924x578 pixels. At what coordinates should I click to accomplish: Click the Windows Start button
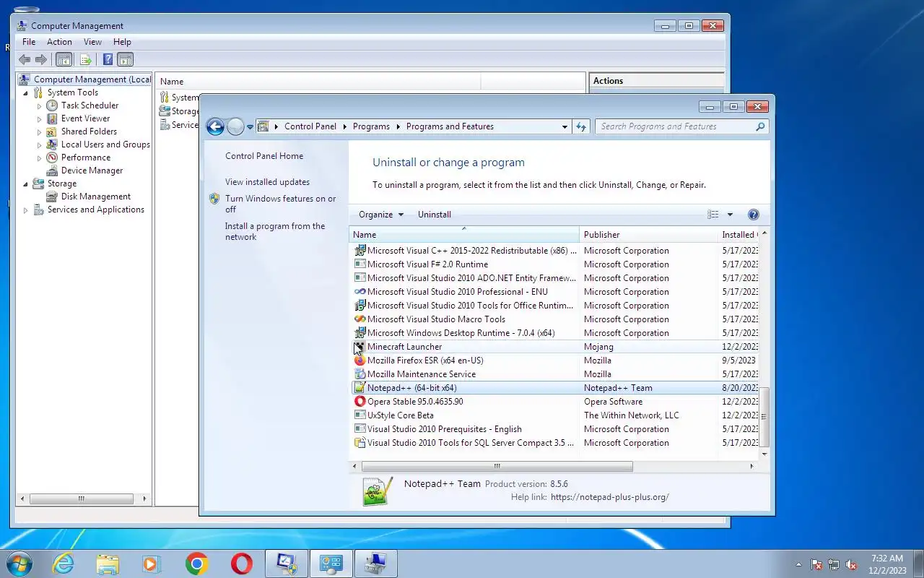(x=19, y=564)
